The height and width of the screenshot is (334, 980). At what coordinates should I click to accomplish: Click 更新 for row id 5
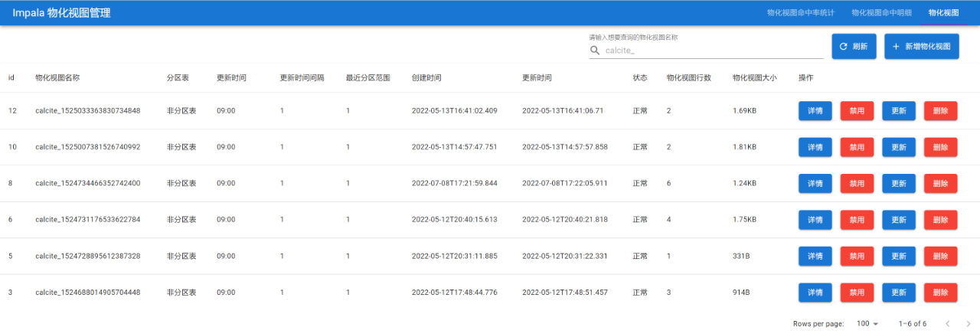point(899,256)
